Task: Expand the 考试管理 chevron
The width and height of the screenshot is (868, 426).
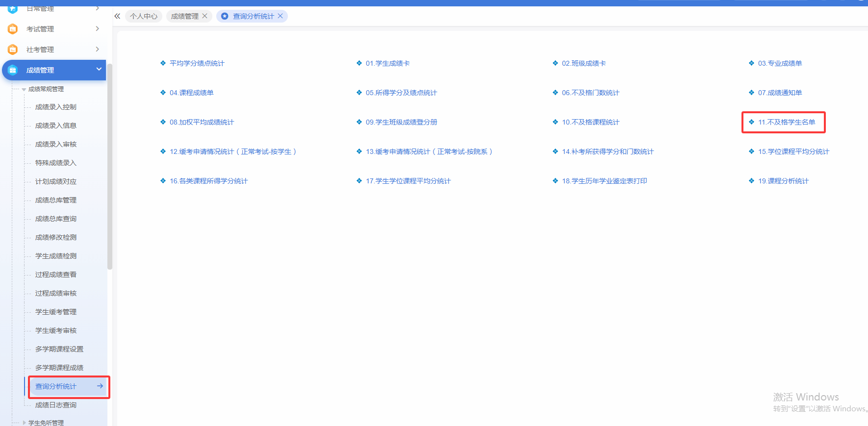Action: pos(97,29)
